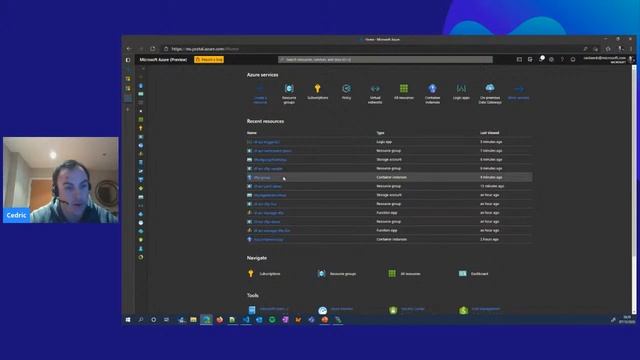
Task: Open the Notifications bell with badge
Action: pos(541,60)
